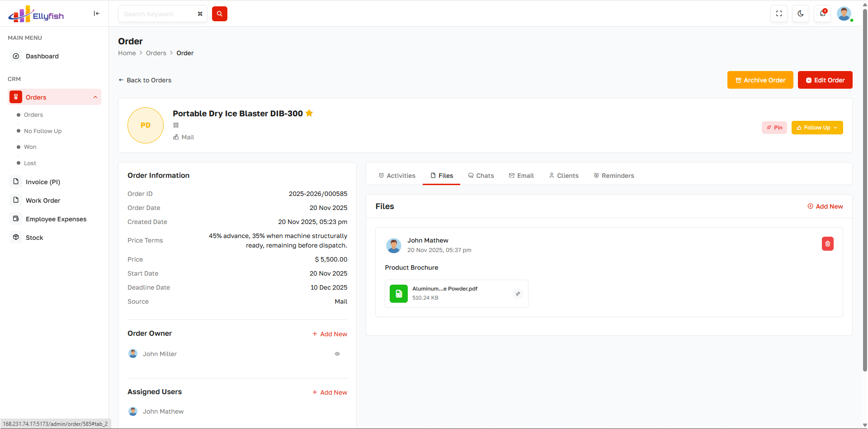868x429 pixels.
Task: Open the Reminders tab
Action: tap(613, 176)
